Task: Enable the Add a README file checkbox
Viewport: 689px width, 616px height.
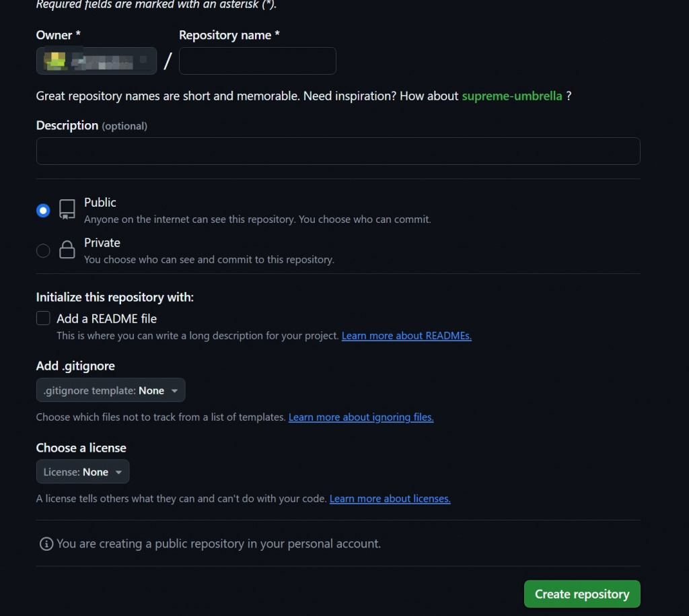Action: (43, 318)
